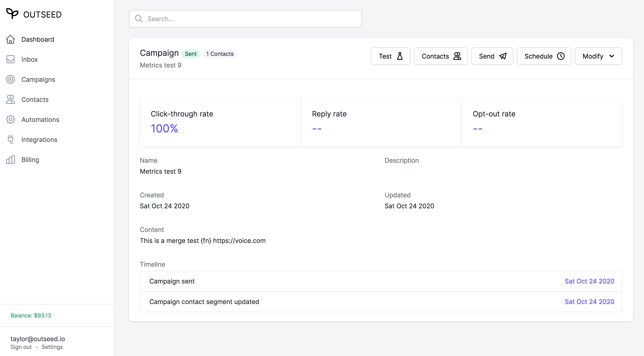644x356 pixels.
Task: Click the Automations gear icon
Action: 10,120
